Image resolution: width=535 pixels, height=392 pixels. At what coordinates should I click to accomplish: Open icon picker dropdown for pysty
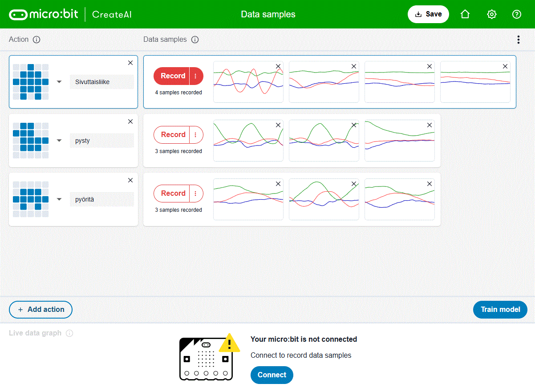(59, 141)
